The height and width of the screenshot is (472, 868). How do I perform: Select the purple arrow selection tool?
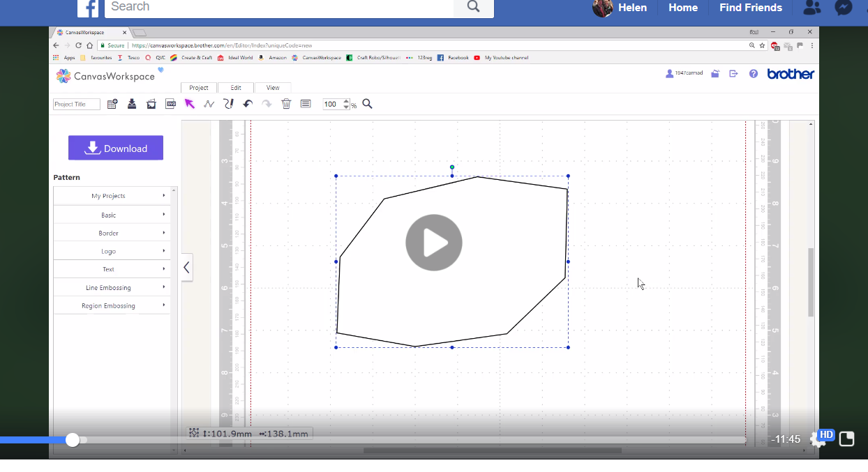pos(190,104)
